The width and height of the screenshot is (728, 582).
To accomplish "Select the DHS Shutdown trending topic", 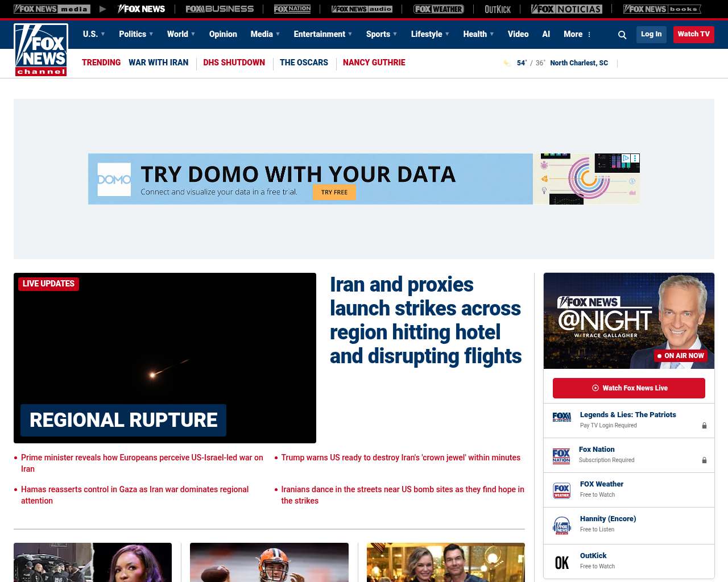I will [x=234, y=63].
